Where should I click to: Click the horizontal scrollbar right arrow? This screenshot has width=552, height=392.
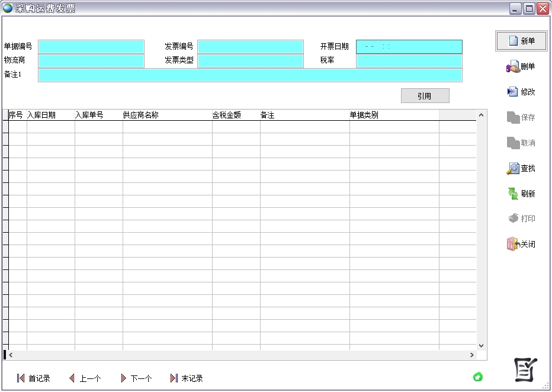(x=472, y=355)
